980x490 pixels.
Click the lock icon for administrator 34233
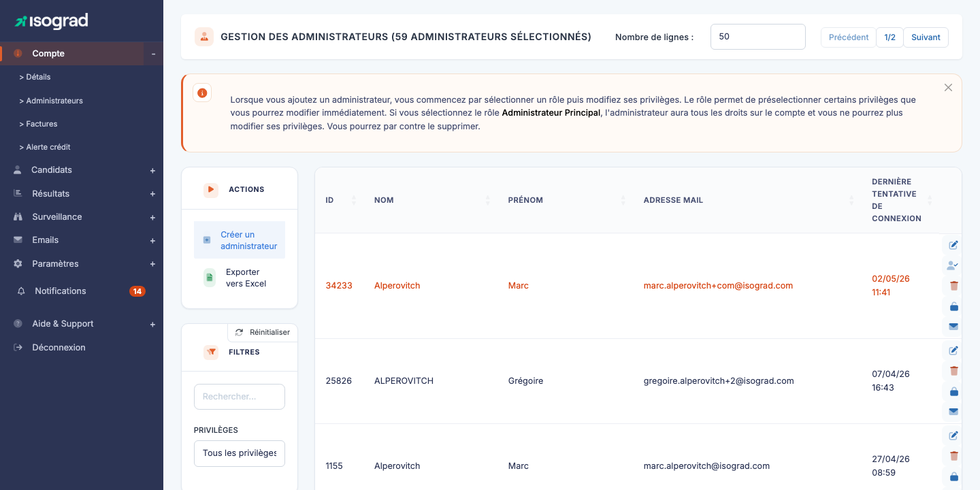953,306
